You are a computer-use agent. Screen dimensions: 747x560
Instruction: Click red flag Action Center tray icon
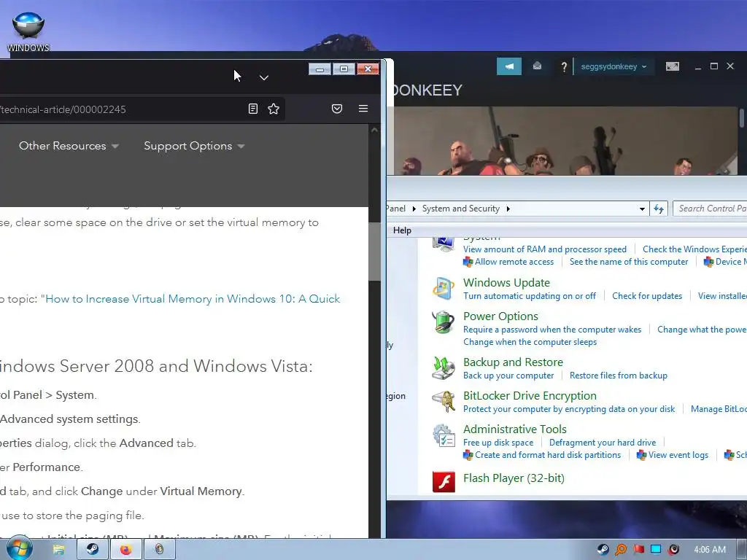[x=638, y=550]
